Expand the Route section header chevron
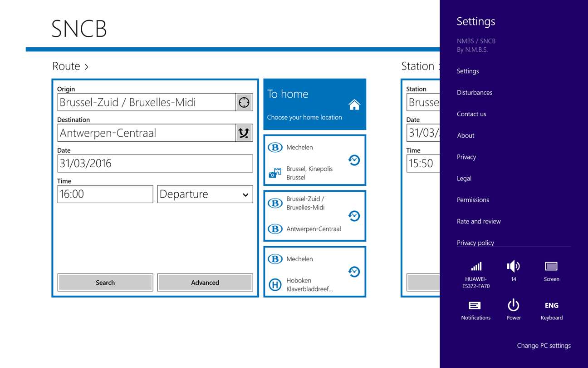This screenshot has width=588, height=368. click(86, 67)
